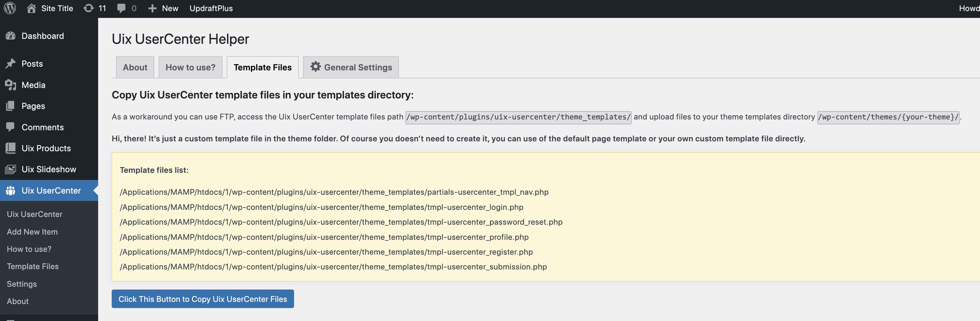Click the Pages icon in sidebar
980x321 pixels.
click(x=10, y=106)
